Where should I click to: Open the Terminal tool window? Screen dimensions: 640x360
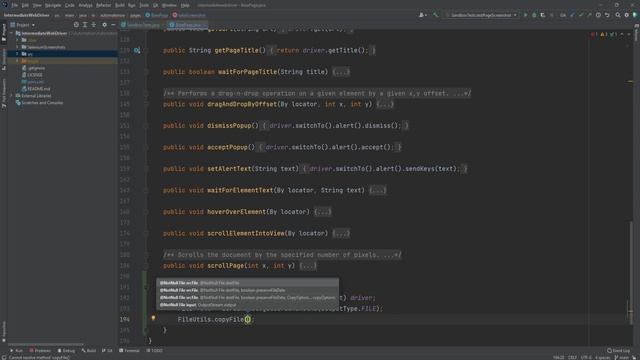click(x=129, y=351)
